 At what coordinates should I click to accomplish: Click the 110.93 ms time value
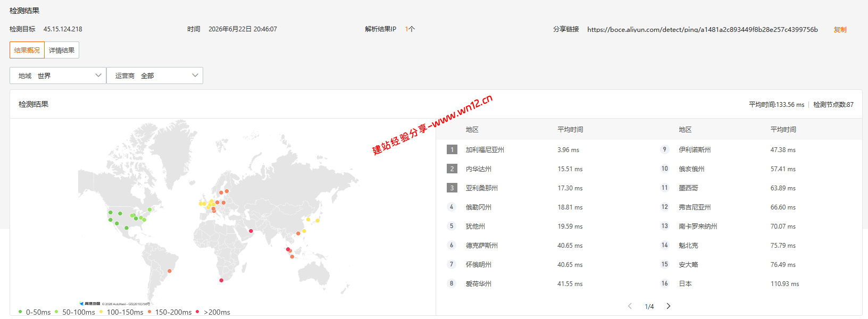[784, 284]
